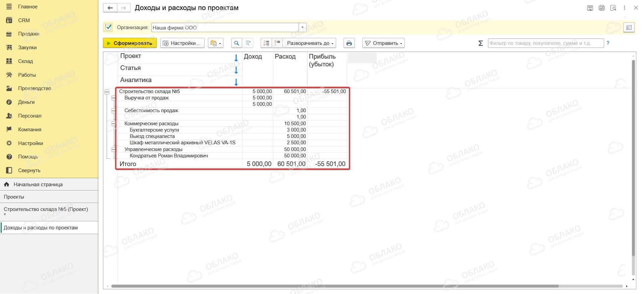Screen dimensions: 644x294
Task: Toggle the report settings panel icon
Action: click(x=629, y=27)
